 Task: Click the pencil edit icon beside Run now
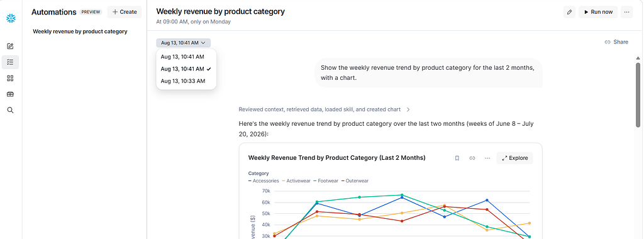pyautogui.click(x=569, y=12)
